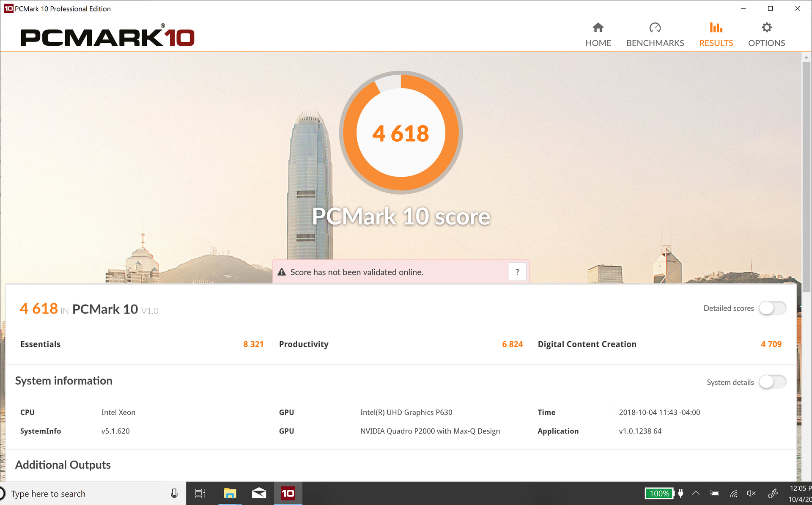The image size is (812, 505).
Task: Click the Score has not been validated message
Action: tap(357, 272)
